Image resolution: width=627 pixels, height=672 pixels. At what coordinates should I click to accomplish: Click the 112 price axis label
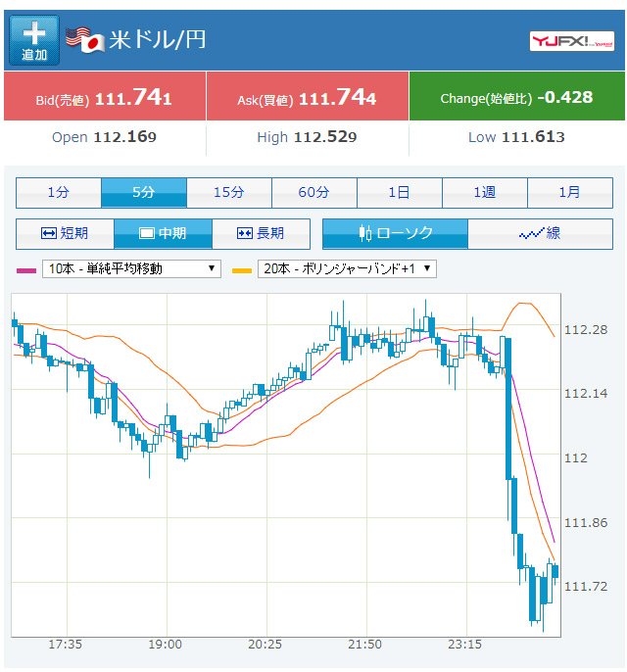[x=576, y=458]
